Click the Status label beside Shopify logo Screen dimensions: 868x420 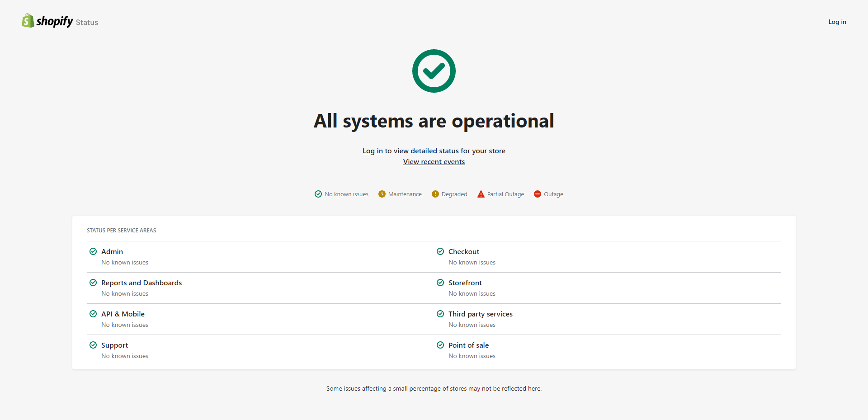[87, 23]
